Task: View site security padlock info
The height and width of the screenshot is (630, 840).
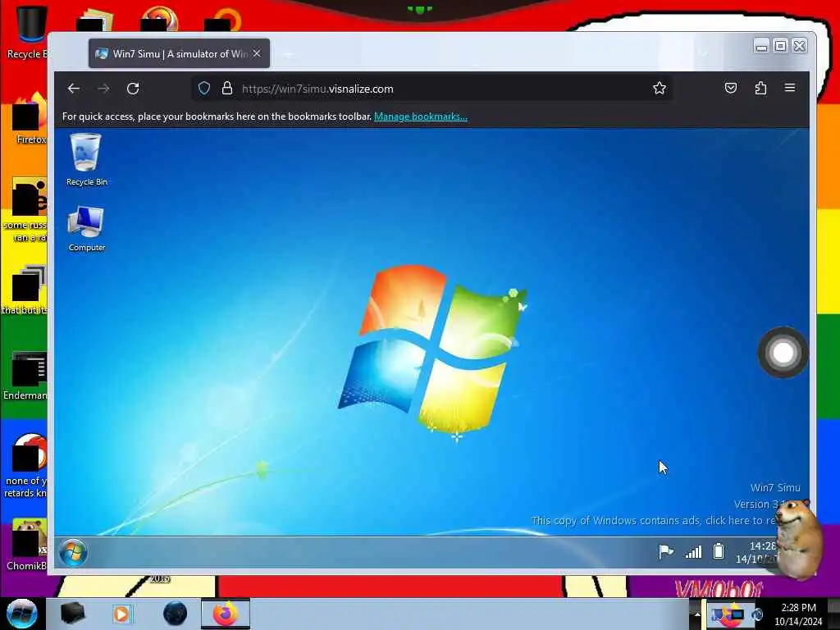Action: (227, 89)
